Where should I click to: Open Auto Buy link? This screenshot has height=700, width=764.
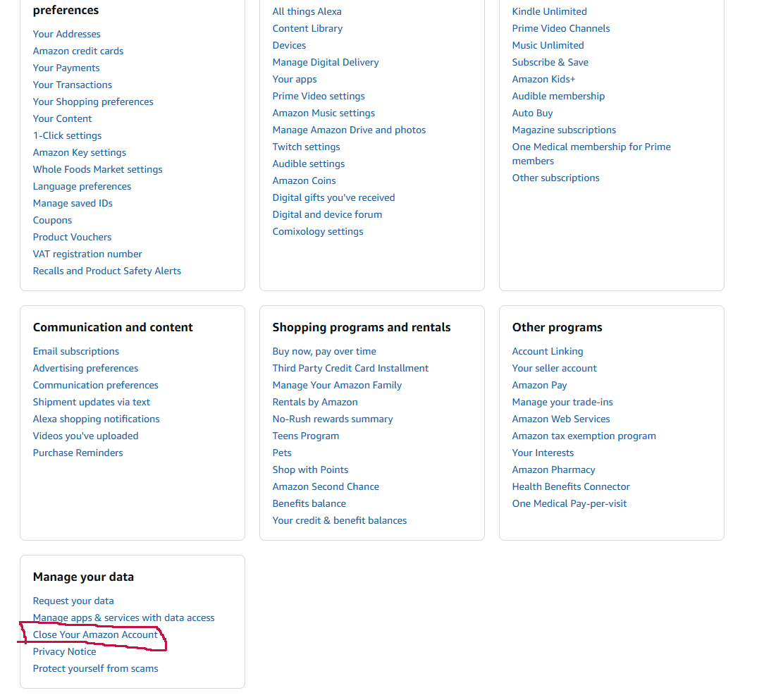click(x=533, y=113)
